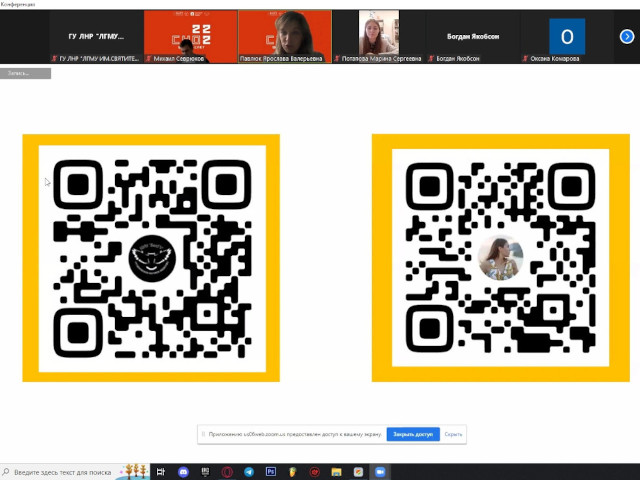Open the taskbar app left of Zoom
The image size is (640, 480).
(358, 472)
